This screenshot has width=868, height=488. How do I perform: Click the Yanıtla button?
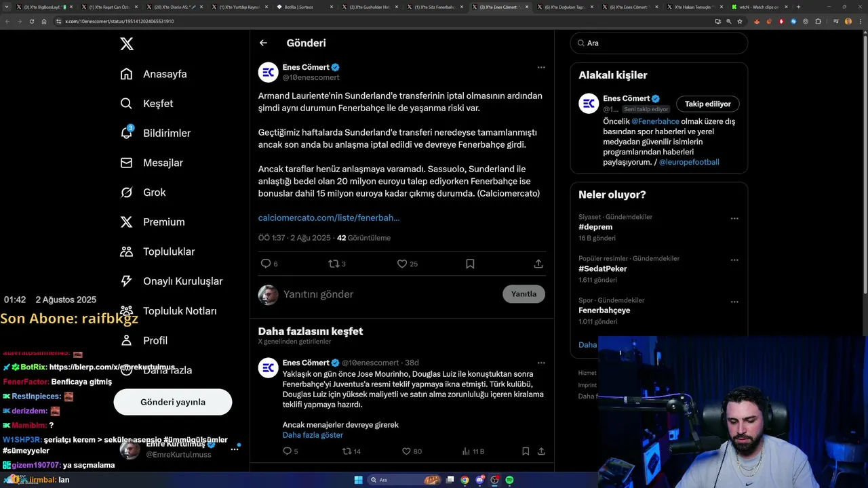pos(524,293)
